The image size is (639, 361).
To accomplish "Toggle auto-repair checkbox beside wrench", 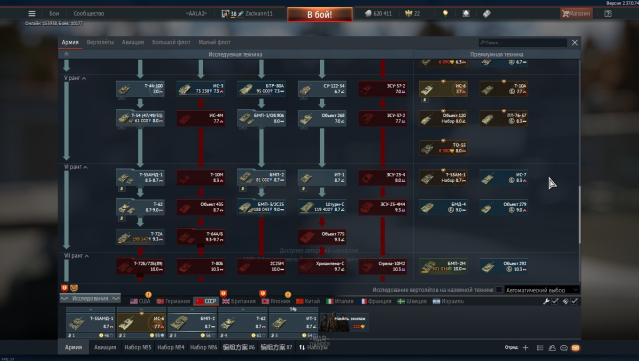I will click(x=555, y=301).
